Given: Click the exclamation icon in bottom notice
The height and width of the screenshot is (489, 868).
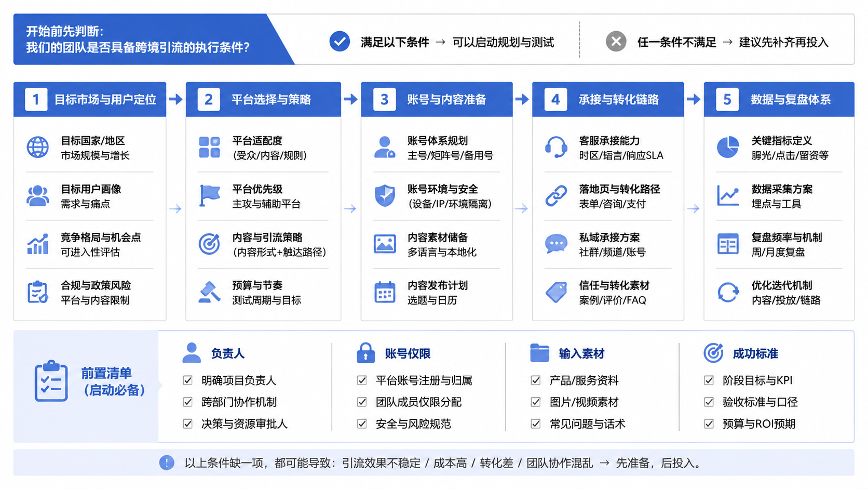Looking at the screenshot, I should coord(167,462).
